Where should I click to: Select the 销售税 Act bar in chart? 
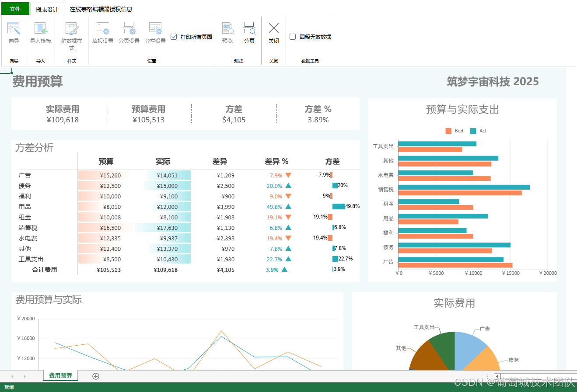[x=464, y=187]
